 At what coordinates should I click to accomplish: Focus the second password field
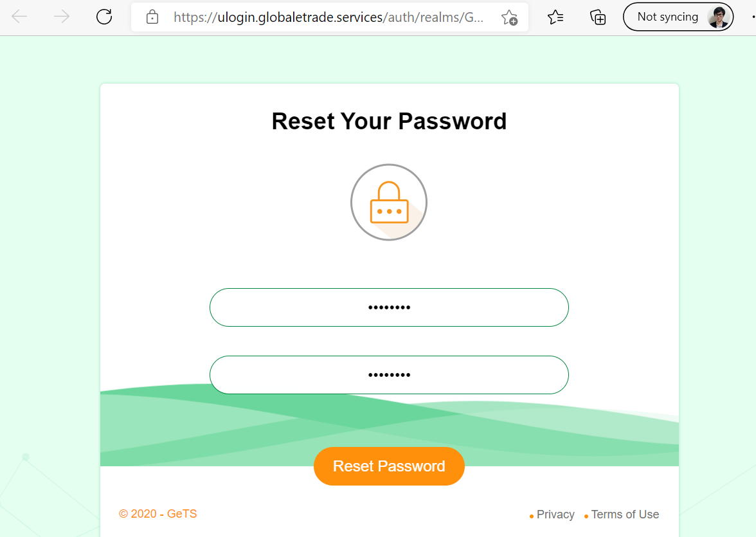(389, 375)
